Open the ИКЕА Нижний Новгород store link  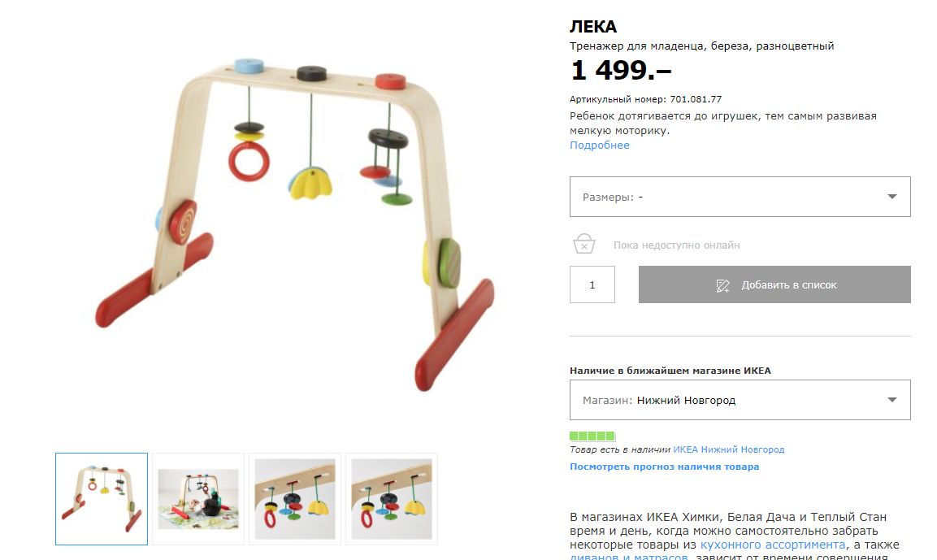[x=728, y=449]
